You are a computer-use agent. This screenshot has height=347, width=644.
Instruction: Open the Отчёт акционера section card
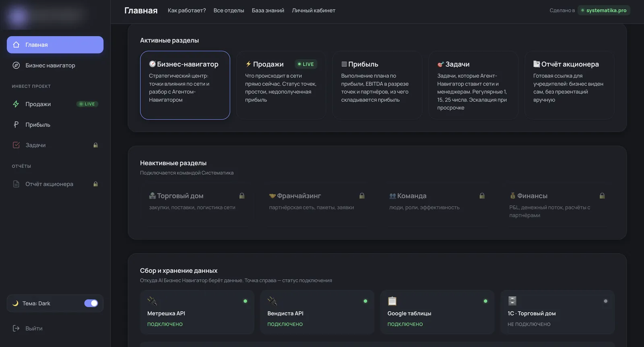pyautogui.click(x=570, y=85)
